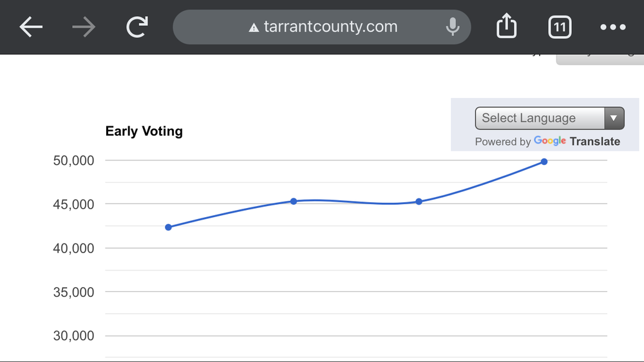Click the 30,000 axis label
Viewport: 644px width, 362px height.
click(x=73, y=336)
